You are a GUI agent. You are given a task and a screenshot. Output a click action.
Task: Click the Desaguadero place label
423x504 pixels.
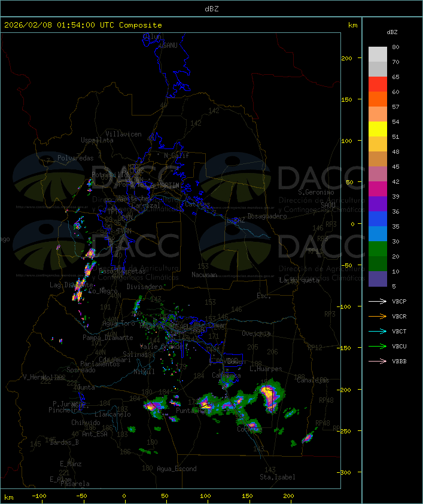267,216
